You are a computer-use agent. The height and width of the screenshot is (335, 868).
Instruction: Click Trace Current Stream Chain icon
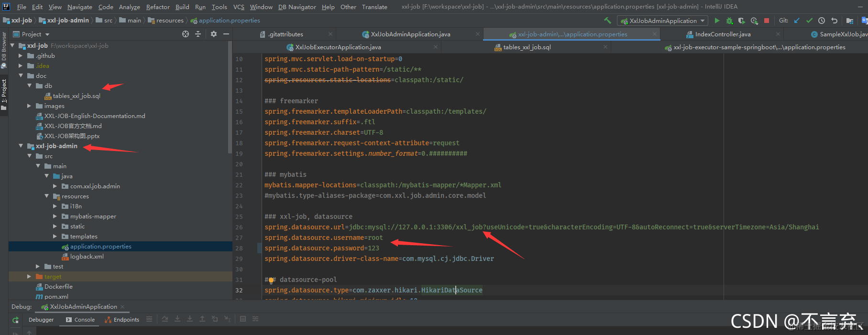[x=255, y=319]
